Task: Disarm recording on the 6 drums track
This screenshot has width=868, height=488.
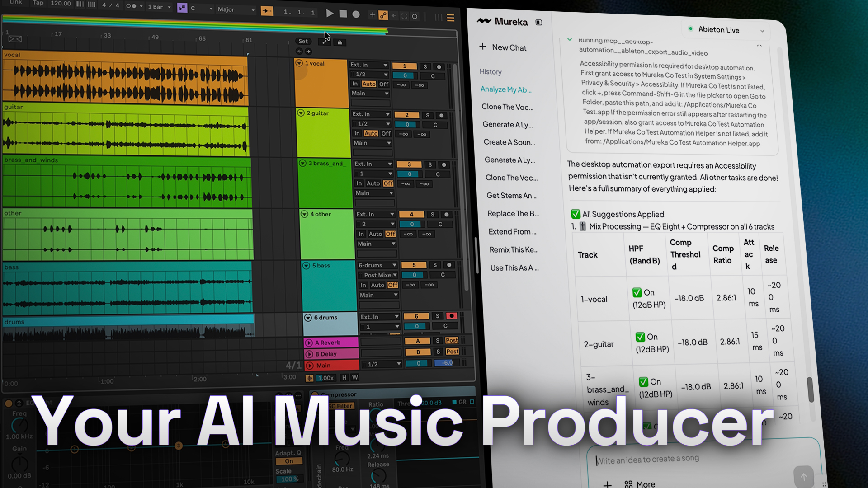Action: click(451, 316)
